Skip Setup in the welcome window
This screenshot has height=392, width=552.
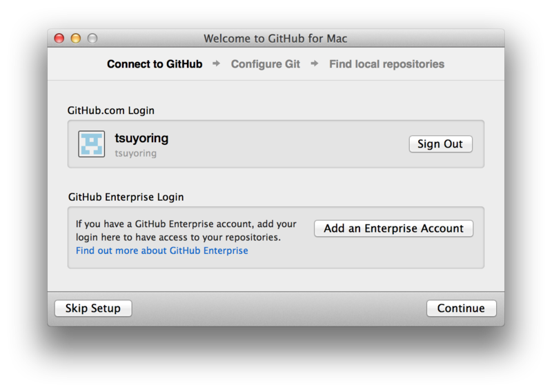pos(93,308)
